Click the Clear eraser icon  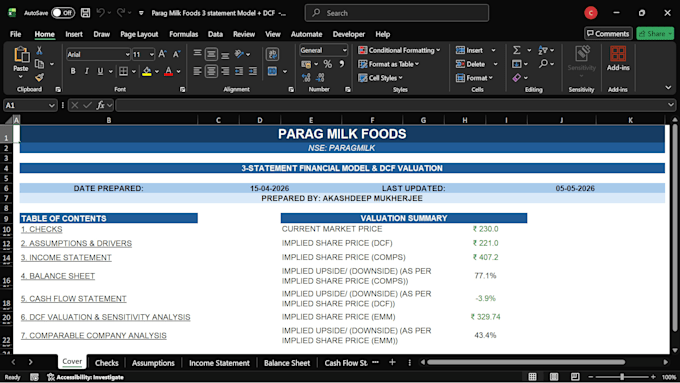coord(517,78)
